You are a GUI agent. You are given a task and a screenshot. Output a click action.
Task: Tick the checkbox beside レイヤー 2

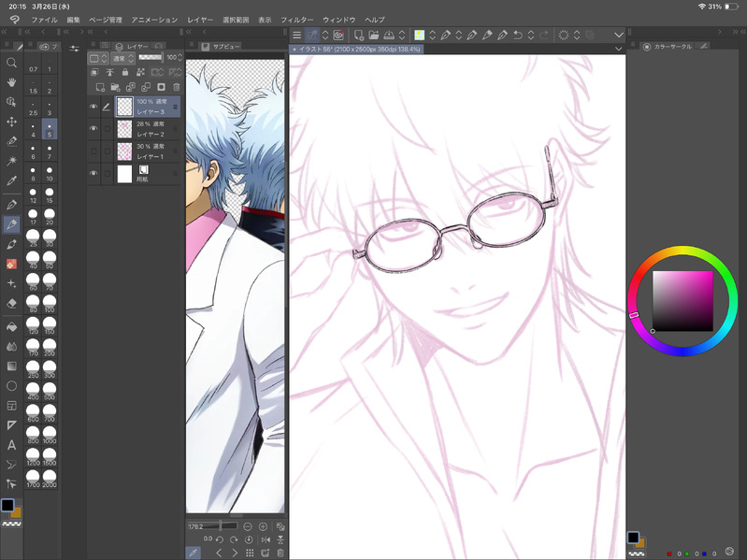tap(108, 129)
